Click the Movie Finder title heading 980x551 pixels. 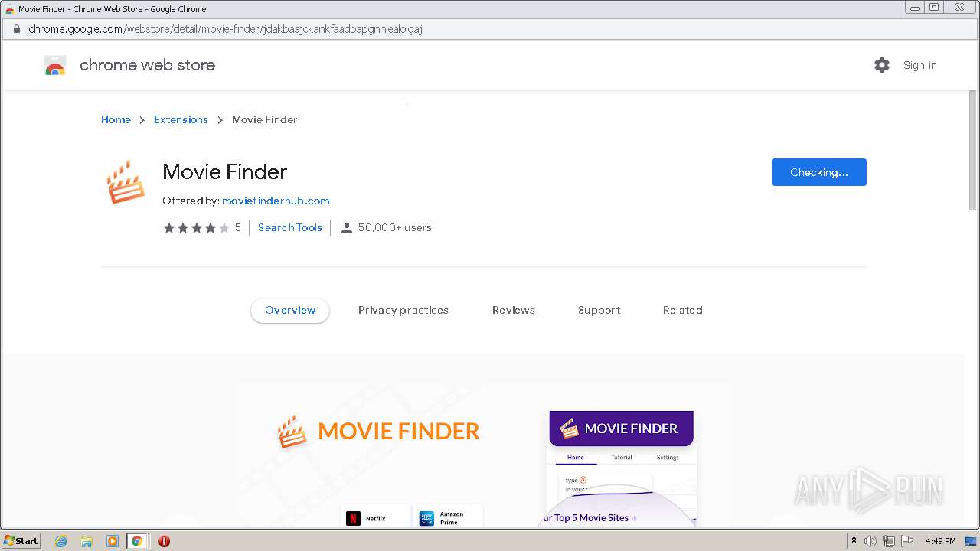225,171
